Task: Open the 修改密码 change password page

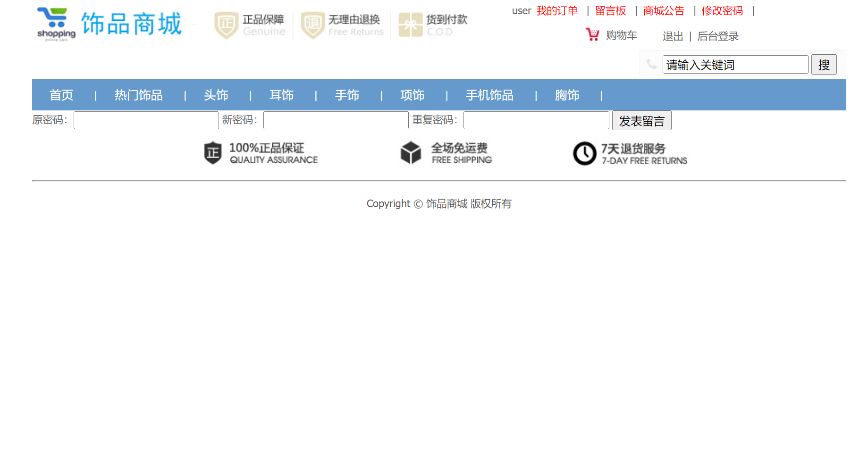Action: tap(722, 11)
